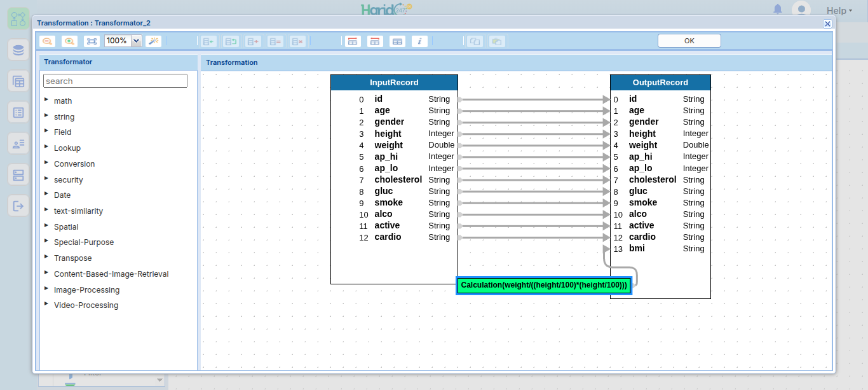Expand the Spatial category
Screen dimensions: 868x390
(x=47, y=226)
